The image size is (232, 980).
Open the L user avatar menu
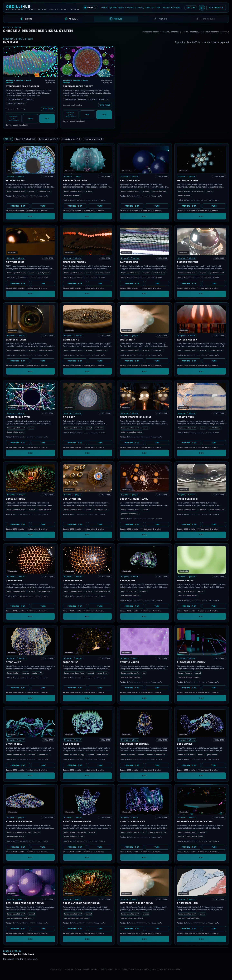[201, 7]
